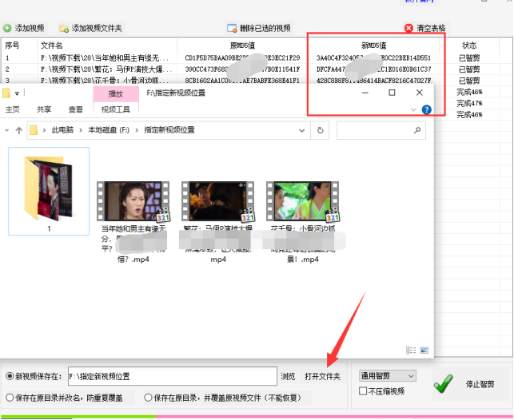Switch Explorer to details view icon
Image resolution: width=514 pixels, height=420 pixels.
coord(411,351)
